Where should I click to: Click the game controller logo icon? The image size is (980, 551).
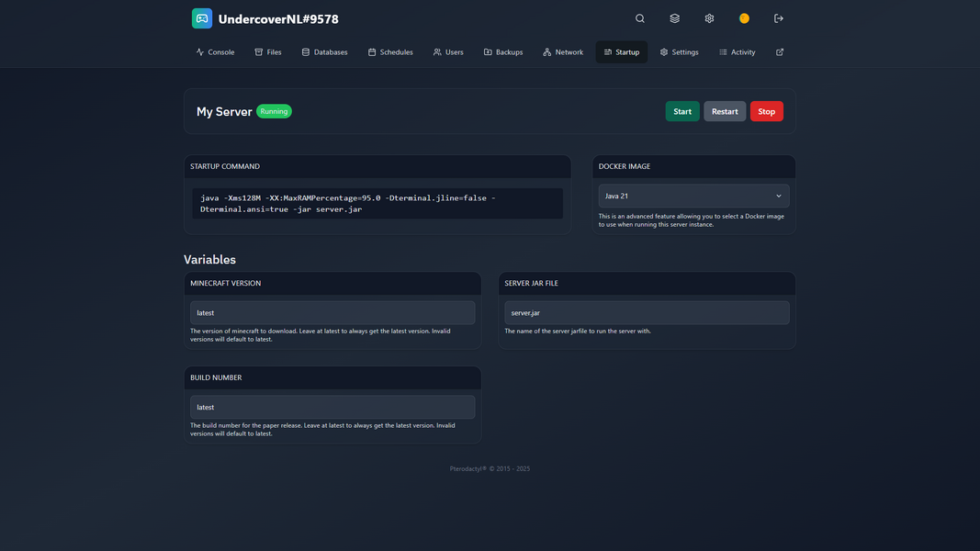pos(202,18)
